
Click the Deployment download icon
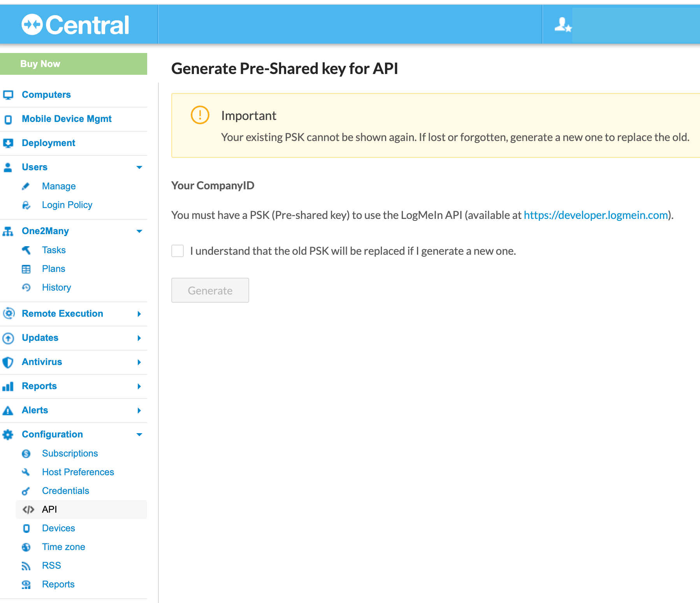(x=8, y=143)
